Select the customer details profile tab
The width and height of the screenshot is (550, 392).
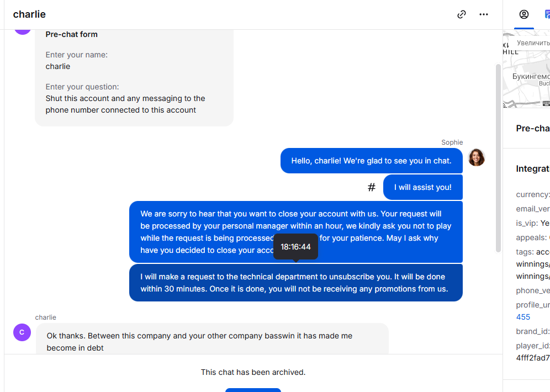524,14
